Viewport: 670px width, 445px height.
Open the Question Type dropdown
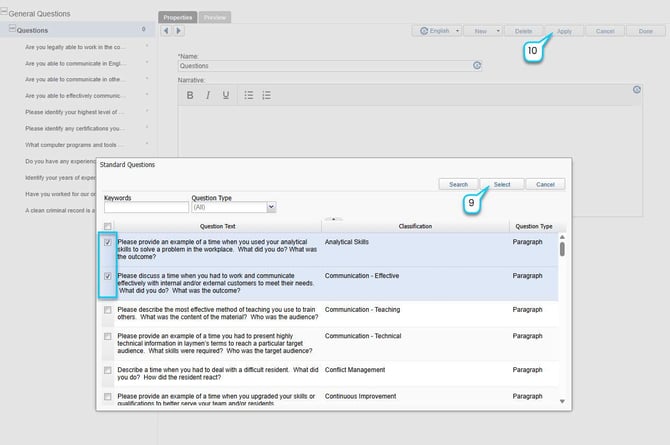click(271, 207)
